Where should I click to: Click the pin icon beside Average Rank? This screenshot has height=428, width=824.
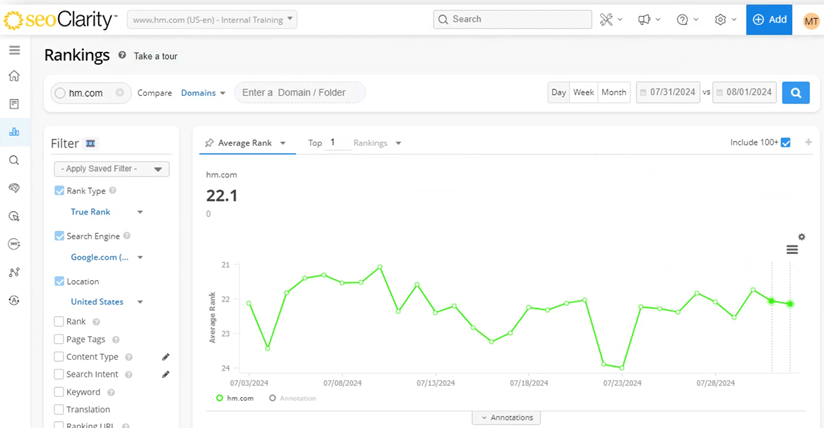209,142
